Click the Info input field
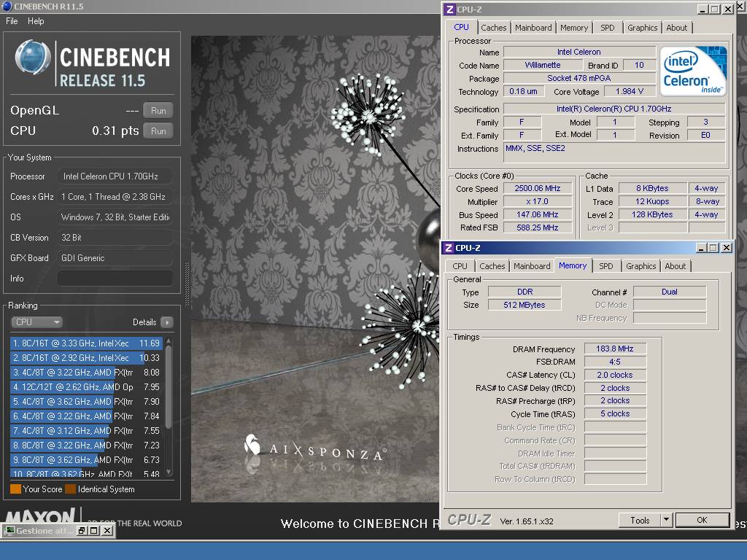Screen dimensions: 747x560 115,279
